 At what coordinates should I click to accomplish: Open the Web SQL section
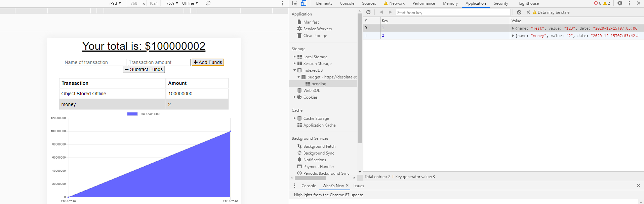(311, 91)
